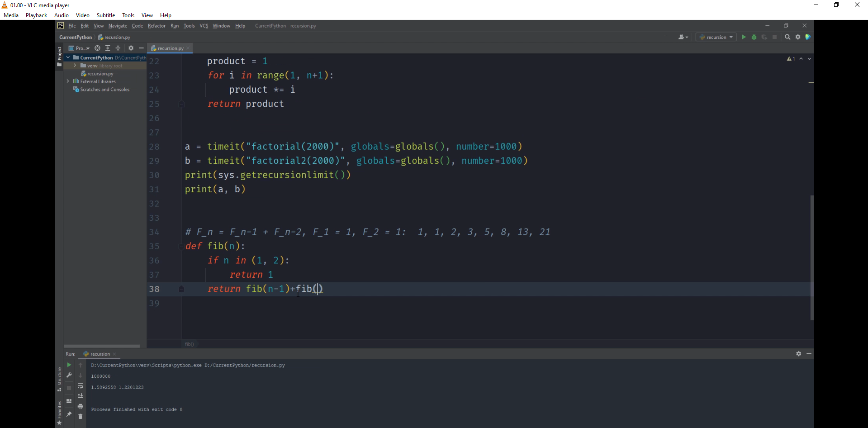Screen dimensions: 868x428
Task: Pin the recursion Run tab
Action: tap(69, 414)
